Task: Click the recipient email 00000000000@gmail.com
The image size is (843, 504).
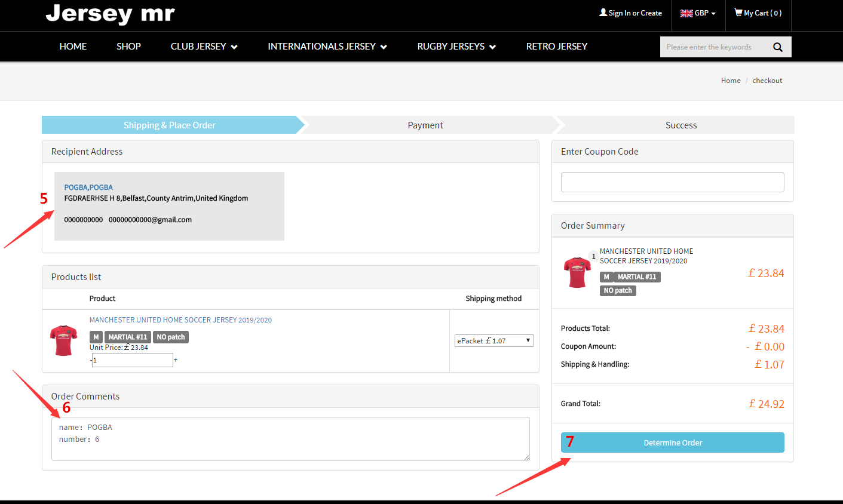Action: click(x=151, y=220)
